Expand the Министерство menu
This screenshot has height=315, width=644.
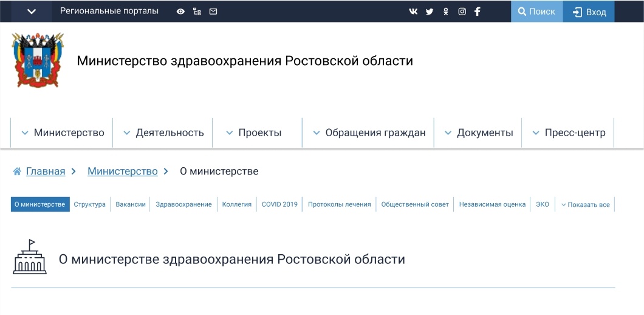tap(63, 133)
